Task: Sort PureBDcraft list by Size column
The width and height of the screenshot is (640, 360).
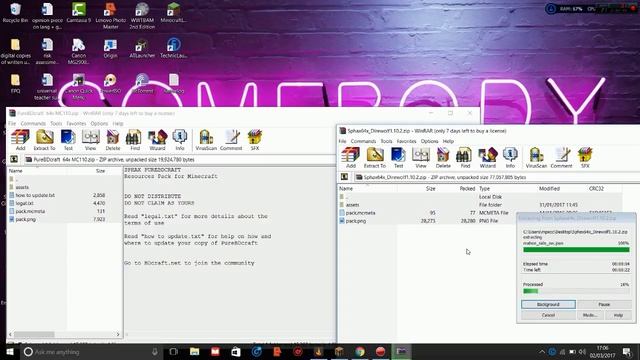Action: click(100, 171)
